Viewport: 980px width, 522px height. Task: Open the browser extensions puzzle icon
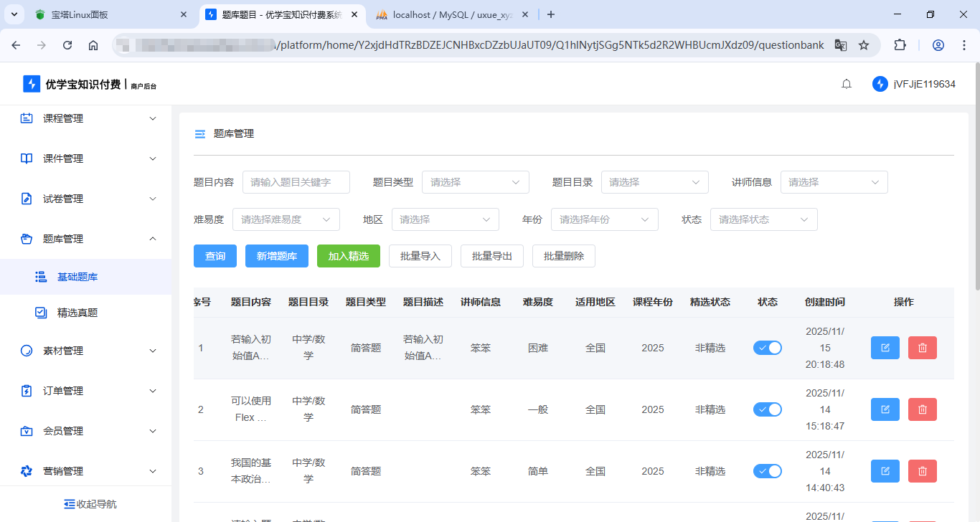click(x=900, y=45)
